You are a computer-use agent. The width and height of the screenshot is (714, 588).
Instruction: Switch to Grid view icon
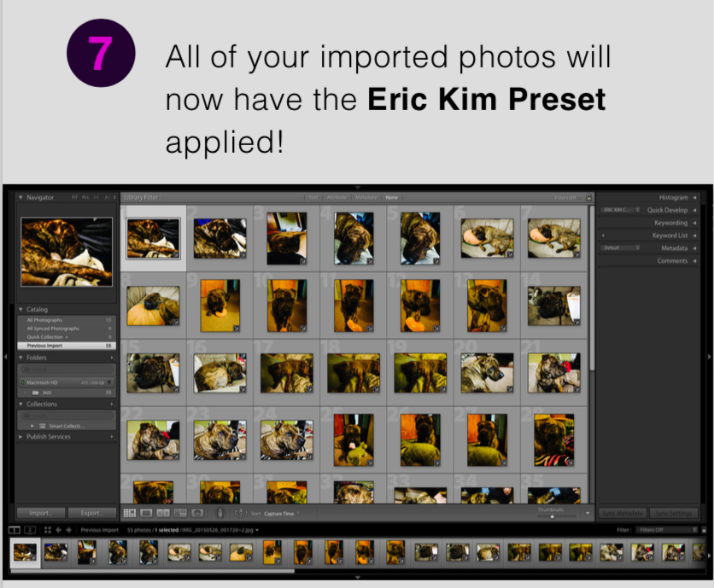[130, 513]
